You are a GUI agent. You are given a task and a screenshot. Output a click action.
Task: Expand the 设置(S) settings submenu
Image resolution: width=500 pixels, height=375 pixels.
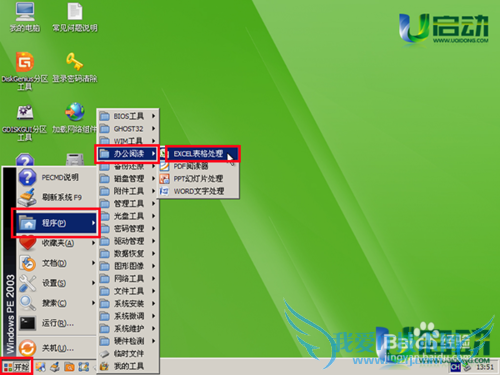pos(57,283)
